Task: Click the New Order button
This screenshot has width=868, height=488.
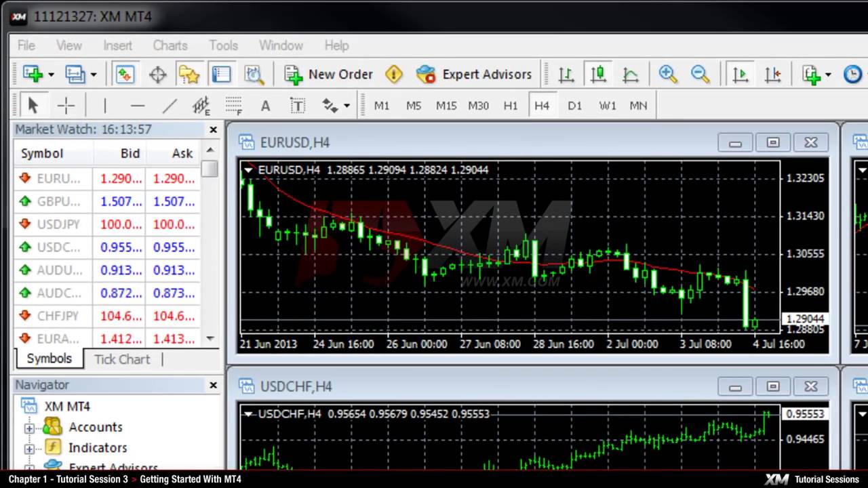Action: 328,74
